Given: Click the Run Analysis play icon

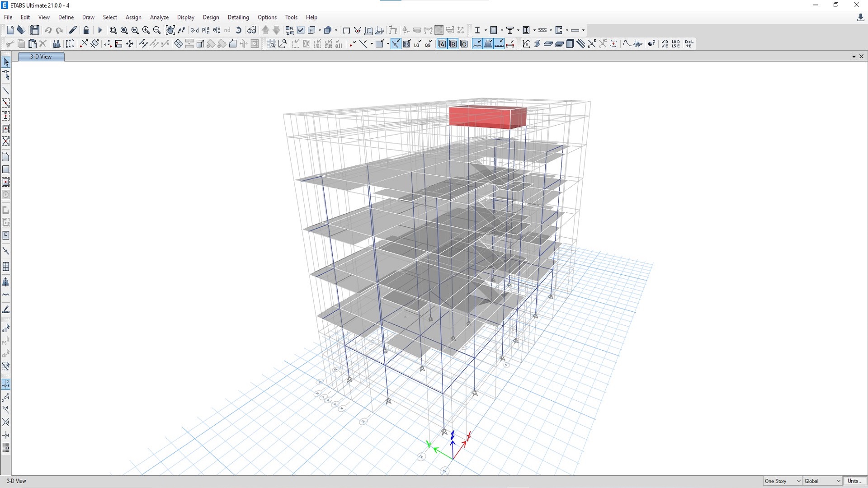Looking at the screenshot, I should point(100,30).
